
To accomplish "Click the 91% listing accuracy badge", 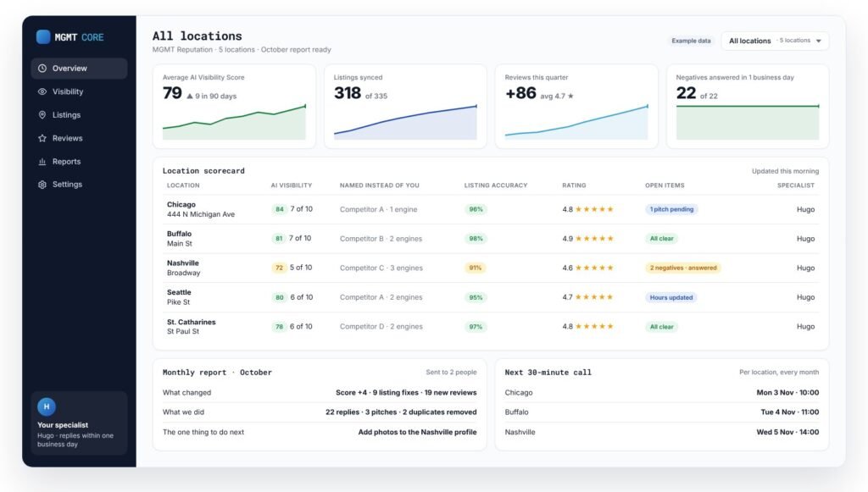I will click(476, 268).
